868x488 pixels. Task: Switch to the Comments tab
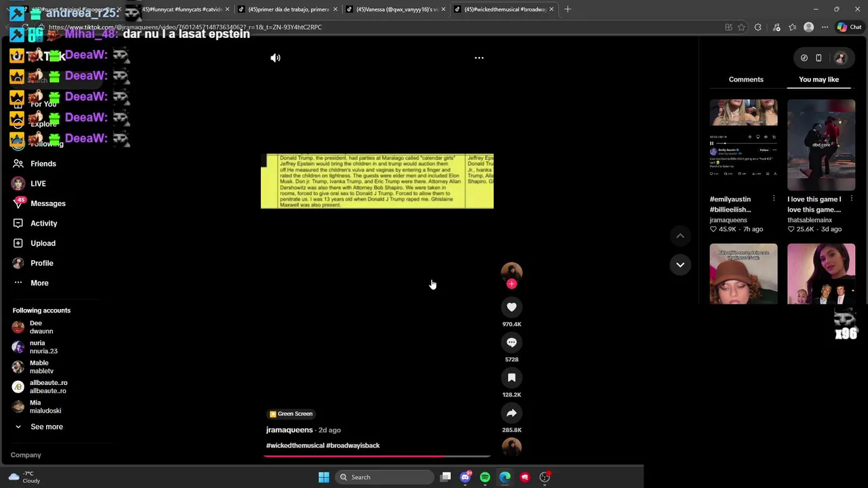click(x=746, y=79)
